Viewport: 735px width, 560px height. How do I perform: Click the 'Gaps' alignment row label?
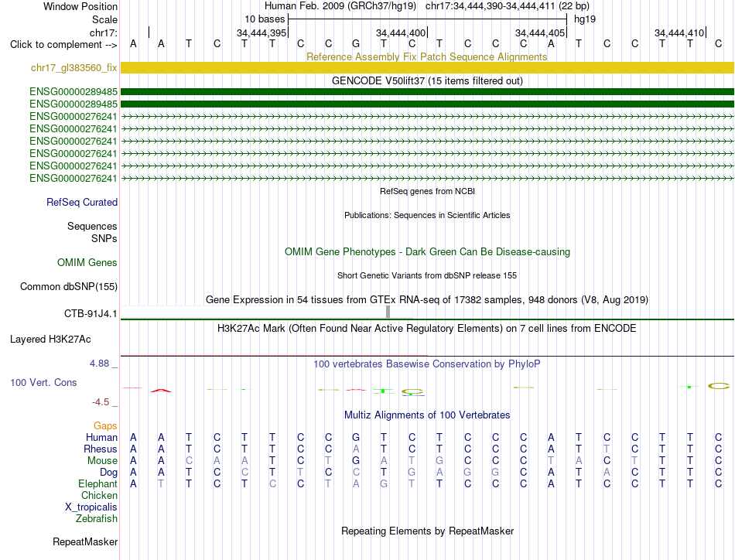click(105, 425)
